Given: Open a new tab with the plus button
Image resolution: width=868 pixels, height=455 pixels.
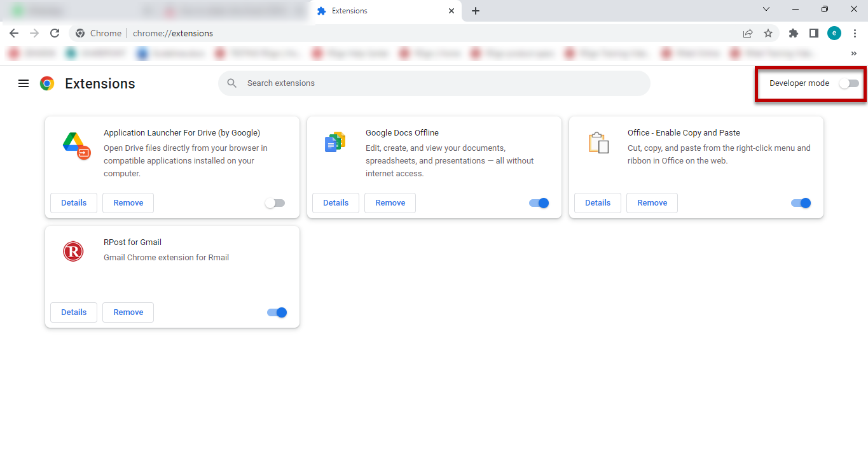Looking at the screenshot, I should tap(476, 11).
